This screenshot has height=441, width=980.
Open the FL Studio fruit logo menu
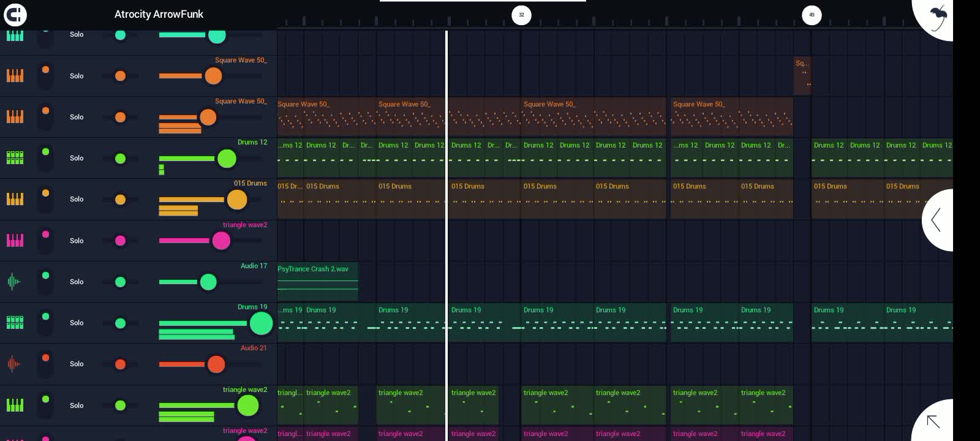coord(938,17)
